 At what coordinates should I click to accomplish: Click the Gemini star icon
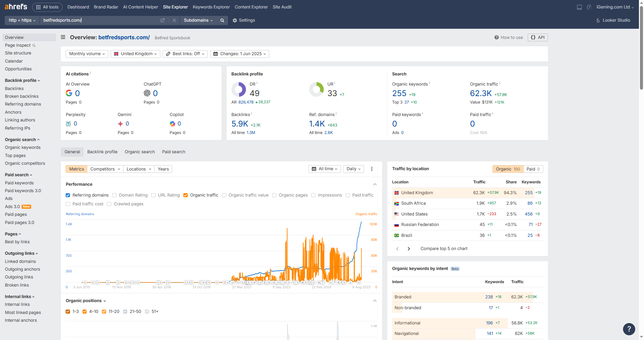[x=120, y=124]
